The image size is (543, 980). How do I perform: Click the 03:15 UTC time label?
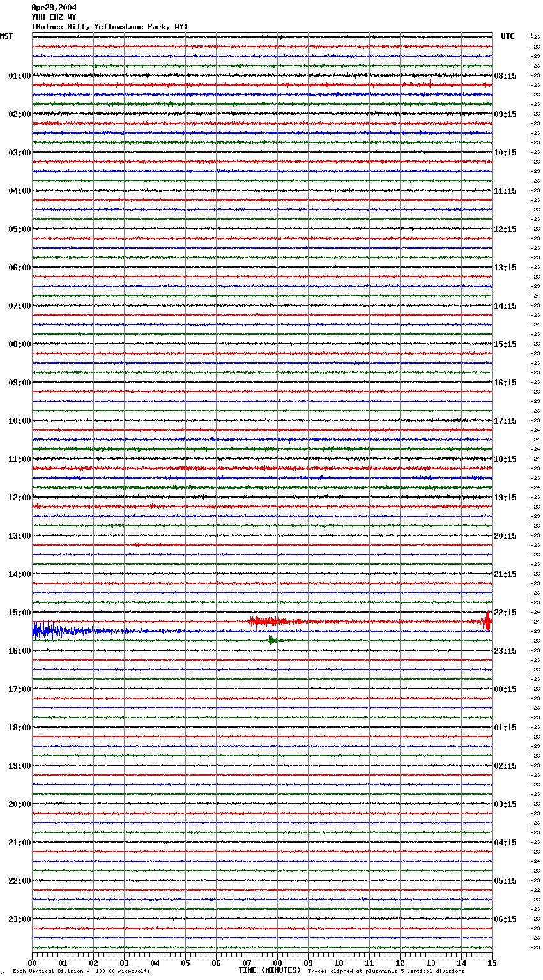click(x=505, y=804)
